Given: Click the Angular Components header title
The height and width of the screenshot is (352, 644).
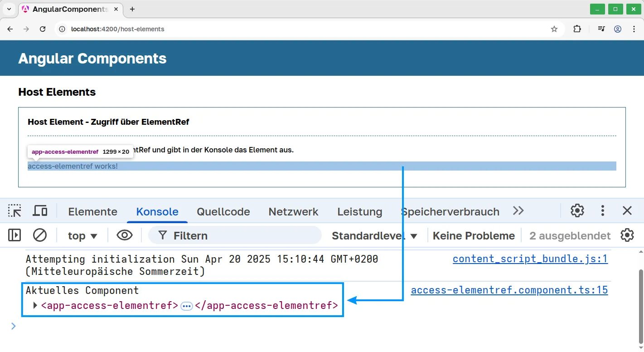Looking at the screenshot, I should click(x=92, y=59).
